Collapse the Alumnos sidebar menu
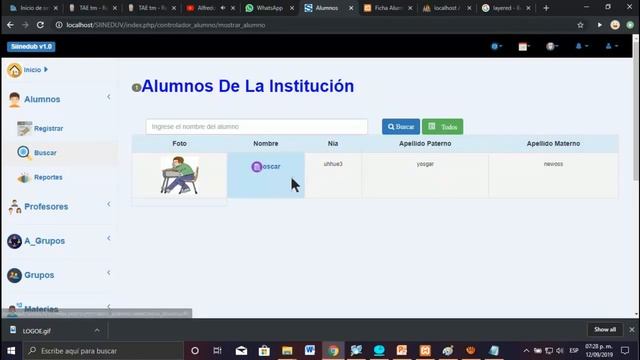Screen dimensions: 640x360 click(109, 97)
